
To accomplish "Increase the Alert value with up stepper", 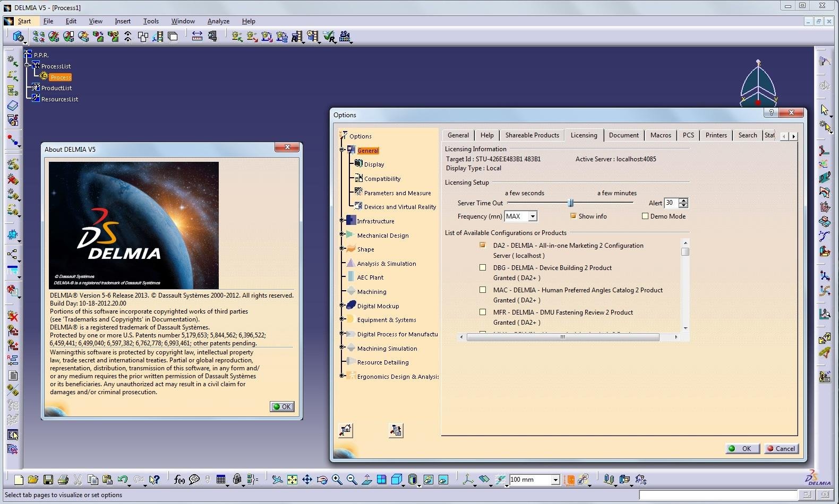I will tap(683, 200).
